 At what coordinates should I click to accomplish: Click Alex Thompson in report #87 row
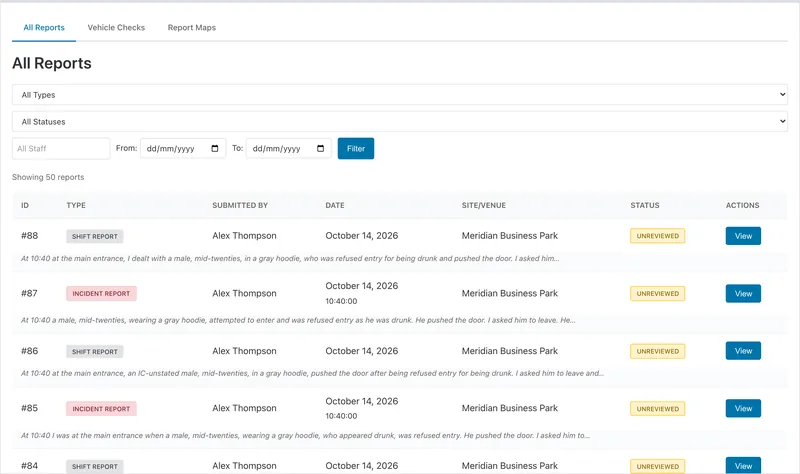[244, 293]
